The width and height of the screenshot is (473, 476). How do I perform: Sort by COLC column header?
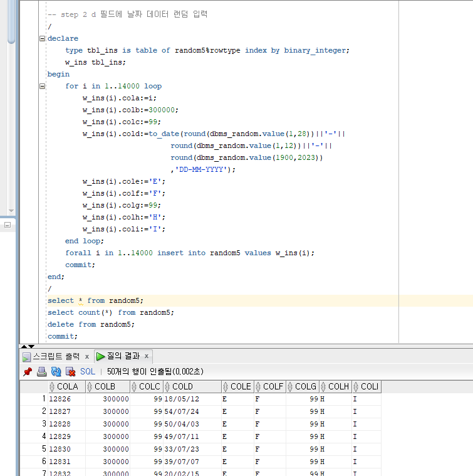(x=147, y=386)
